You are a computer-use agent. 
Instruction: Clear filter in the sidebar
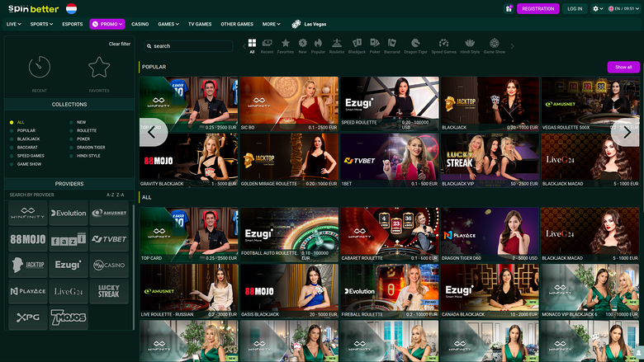pos(120,44)
